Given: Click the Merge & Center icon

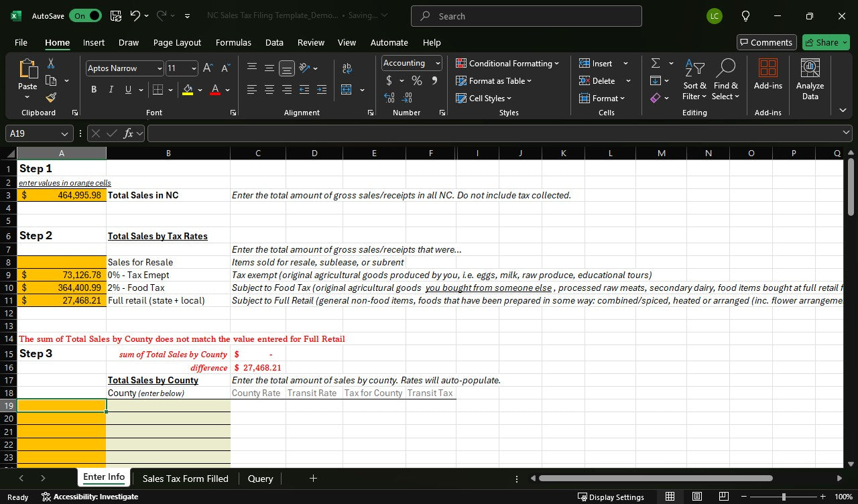Looking at the screenshot, I should click(x=347, y=90).
